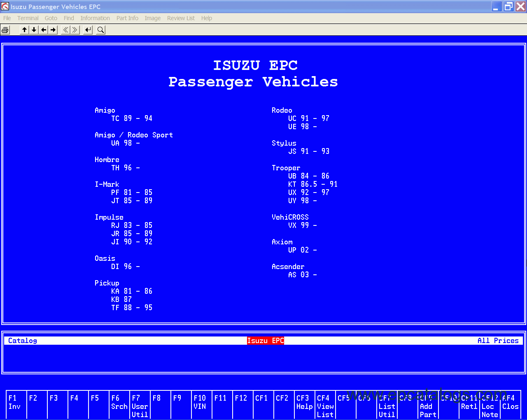This screenshot has width=527, height=420.
Task: Select Oasis DI 96 entry
Action: (x=126, y=267)
